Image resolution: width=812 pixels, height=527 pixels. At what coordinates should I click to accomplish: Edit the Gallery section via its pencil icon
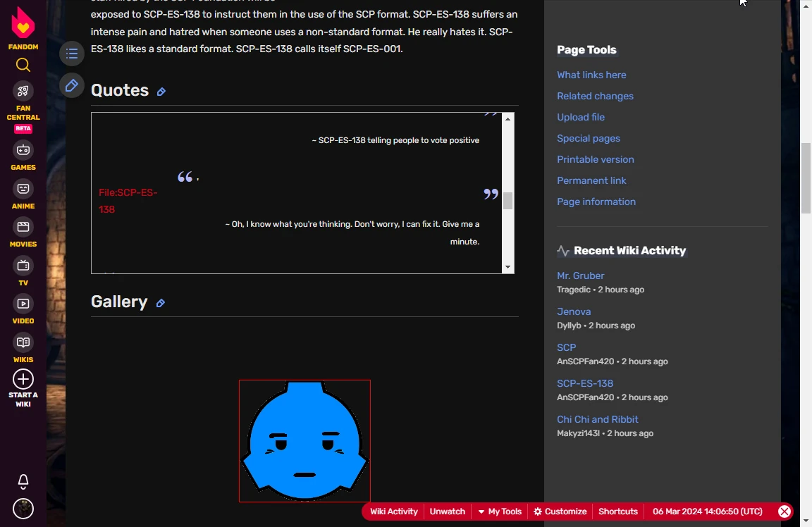[x=160, y=303]
